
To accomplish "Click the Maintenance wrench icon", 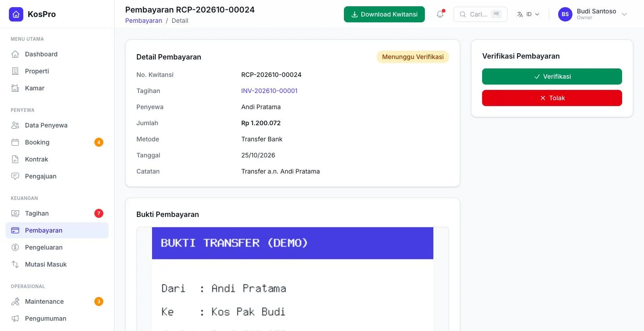I will [x=15, y=301].
